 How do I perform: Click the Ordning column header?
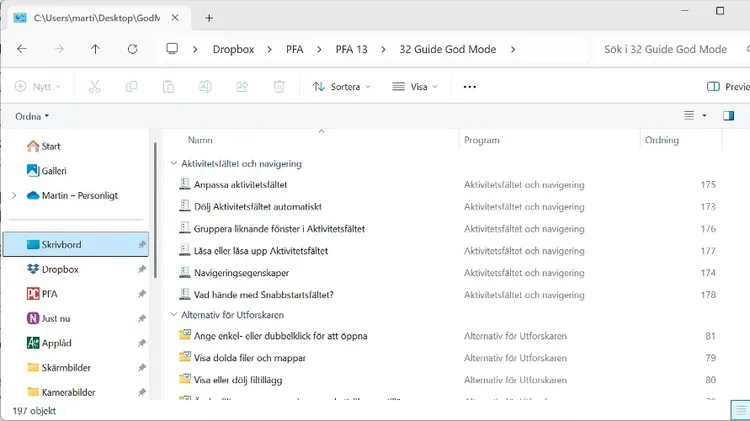662,140
